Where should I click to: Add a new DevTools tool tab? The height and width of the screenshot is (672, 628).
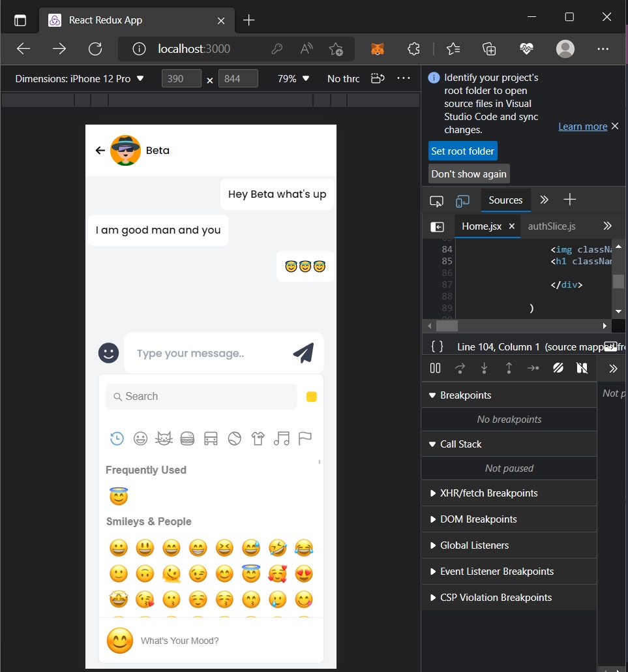[570, 199]
